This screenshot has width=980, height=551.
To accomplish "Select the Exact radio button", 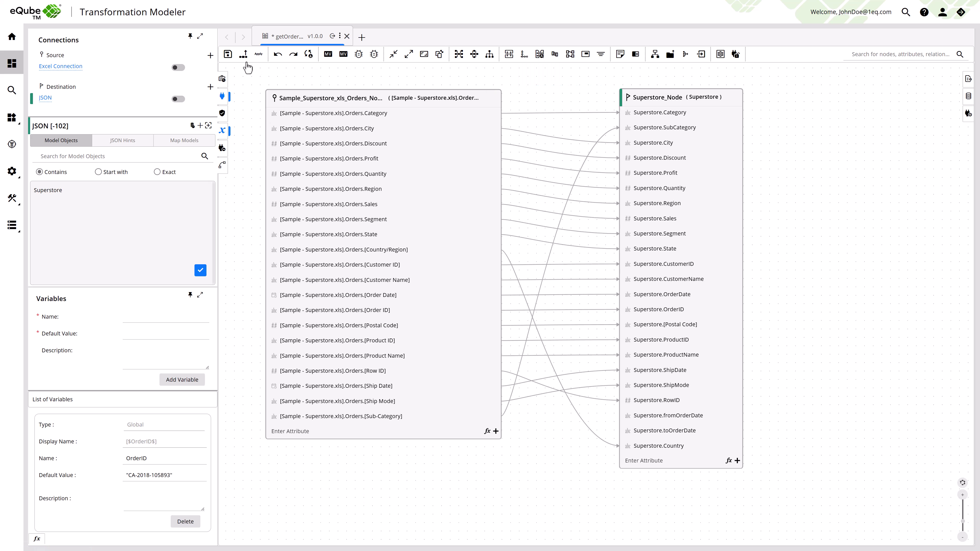I will click(x=157, y=172).
